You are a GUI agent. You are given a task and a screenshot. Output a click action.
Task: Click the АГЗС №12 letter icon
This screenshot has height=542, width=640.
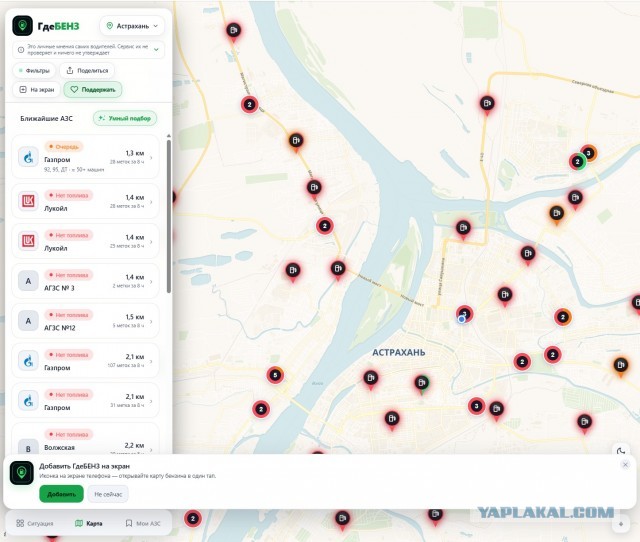[x=28, y=321]
